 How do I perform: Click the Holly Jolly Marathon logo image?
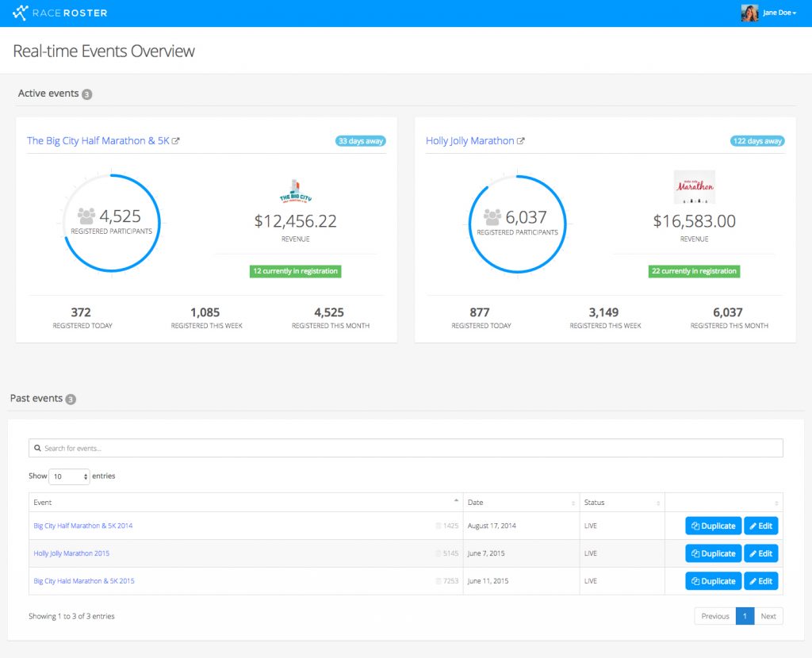tap(694, 187)
